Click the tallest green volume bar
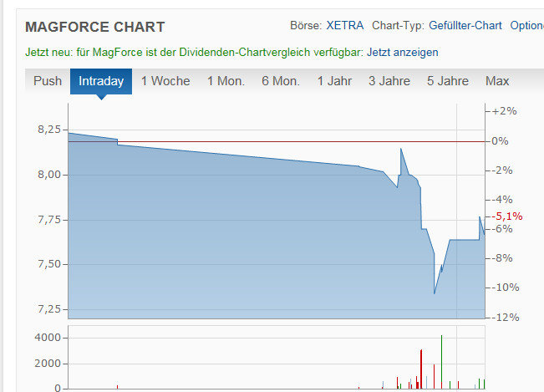Screen dimensions: 544x392 point(441,361)
